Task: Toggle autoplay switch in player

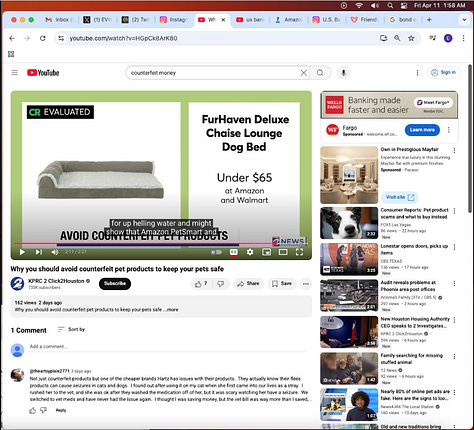Action: click(216, 252)
